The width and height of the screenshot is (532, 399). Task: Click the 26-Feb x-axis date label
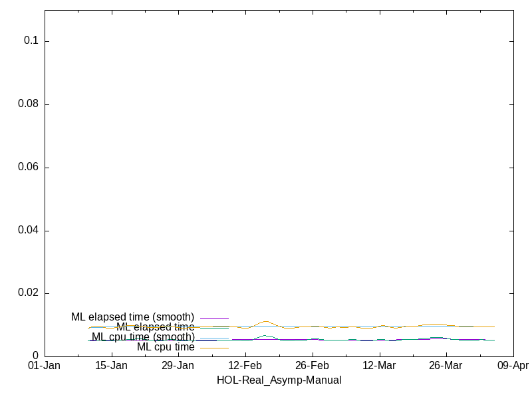click(312, 366)
